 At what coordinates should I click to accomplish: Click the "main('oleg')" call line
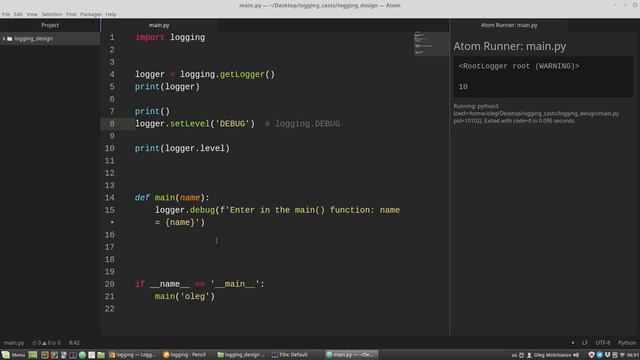(x=184, y=296)
